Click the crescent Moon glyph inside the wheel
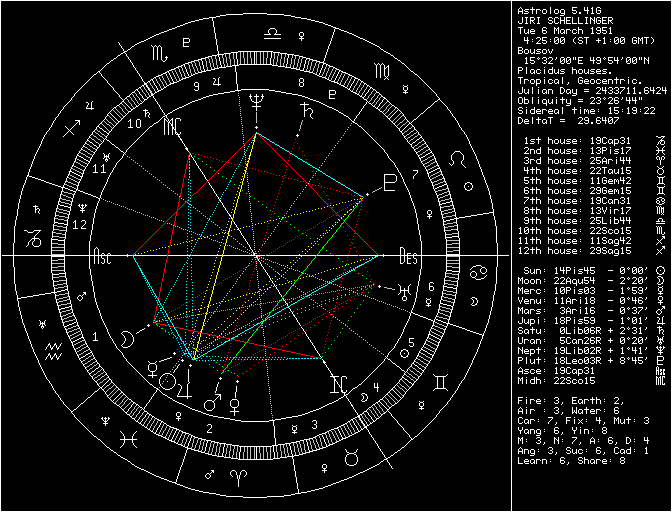This screenshot has width=672, height=512. coord(125,340)
